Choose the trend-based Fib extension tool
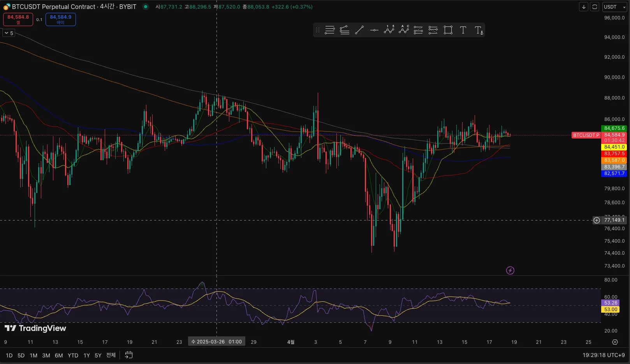The width and height of the screenshot is (630, 364). [344, 30]
